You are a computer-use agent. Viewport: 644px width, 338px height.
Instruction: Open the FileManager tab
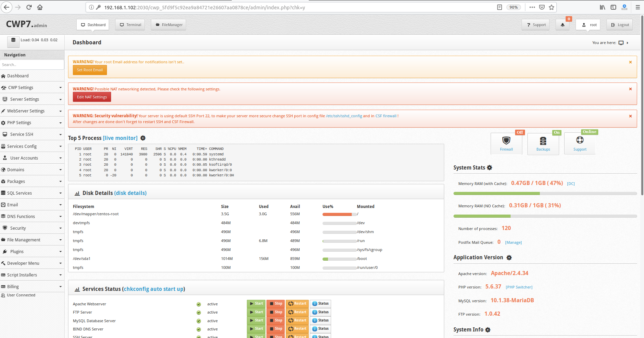tap(168, 25)
